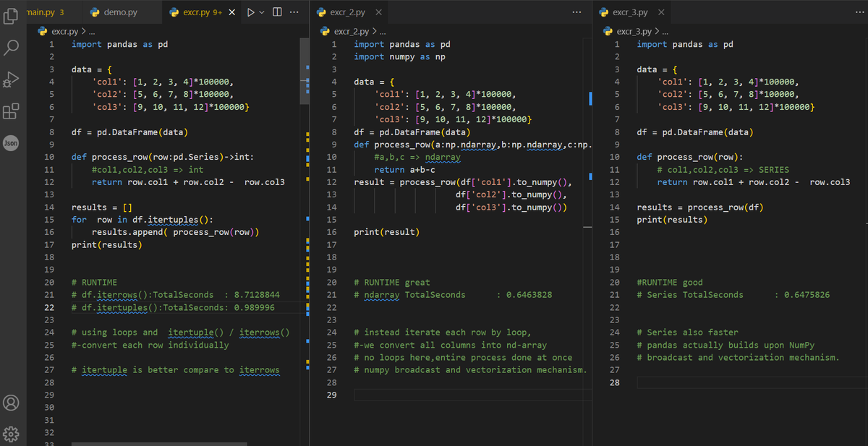Expand the breadcrumb ellipsis after excr_3.py
Screen dimensions: 868x446
coord(665,32)
